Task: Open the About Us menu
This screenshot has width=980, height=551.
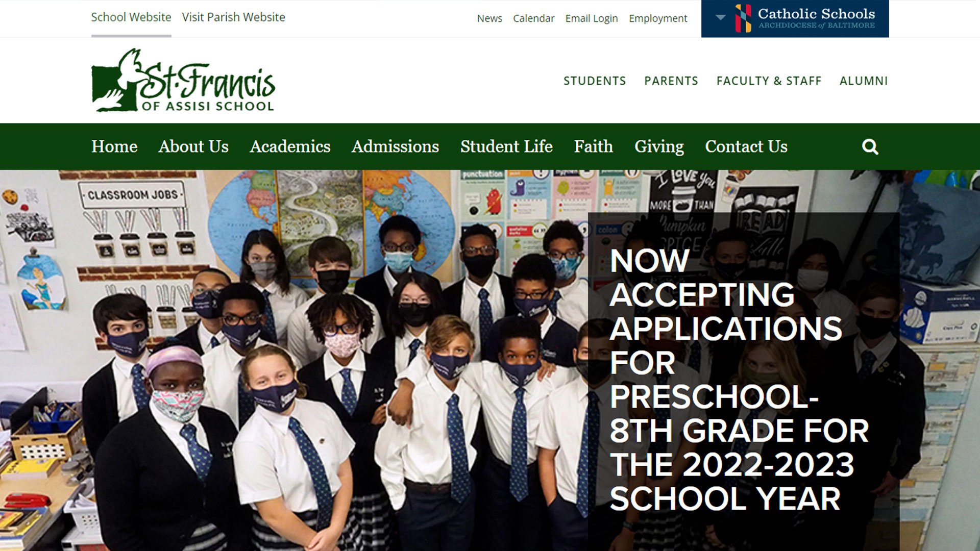Action: tap(193, 146)
